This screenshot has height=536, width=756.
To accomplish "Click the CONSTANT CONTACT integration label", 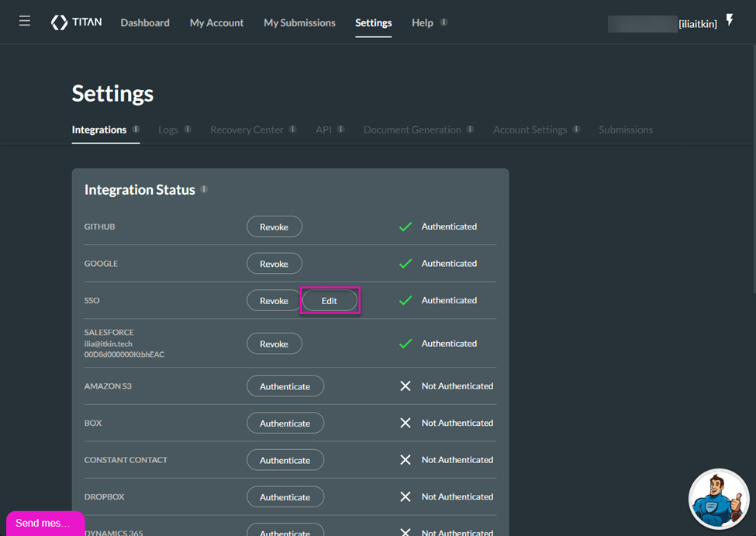I will tap(126, 460).
